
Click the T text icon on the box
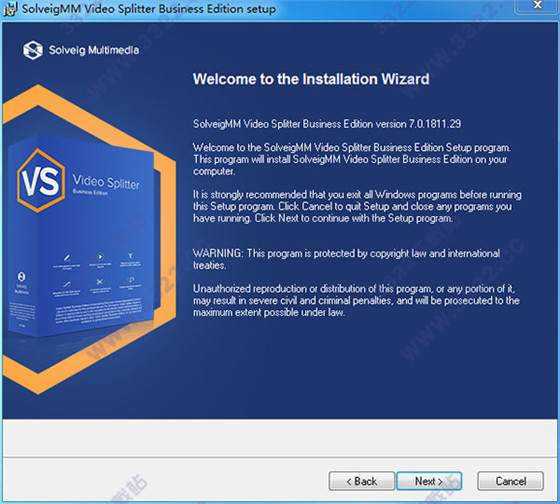pos(130,256)
